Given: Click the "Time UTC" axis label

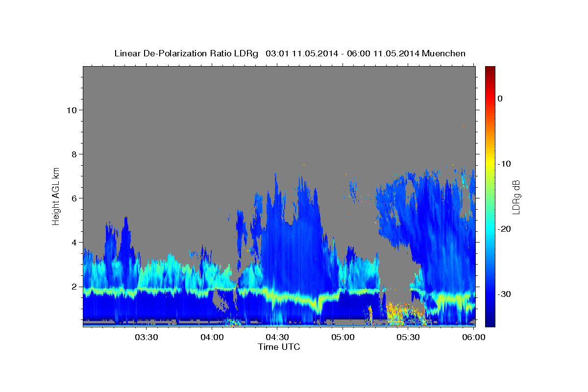Looking at the screenshot, I should (x=279, y=347).
